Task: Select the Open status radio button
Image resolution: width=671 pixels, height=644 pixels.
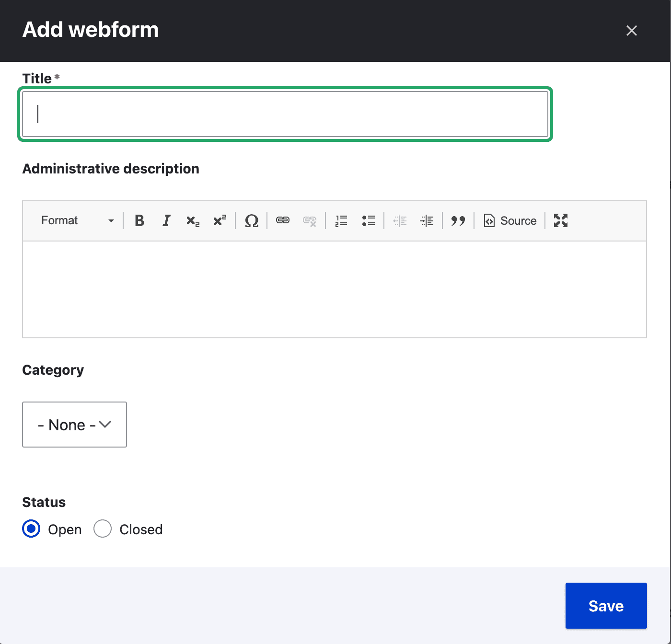Action: (x=31, y=529)
